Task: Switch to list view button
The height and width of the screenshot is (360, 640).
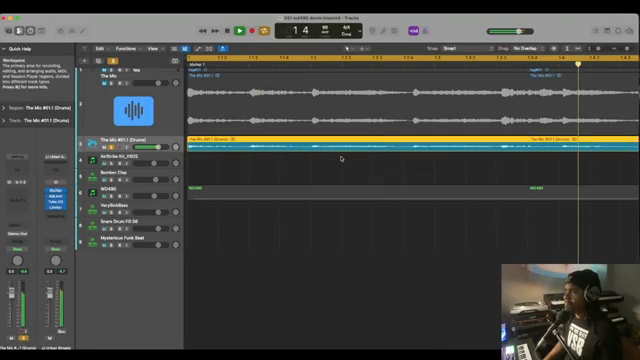Action: (174, 49)
